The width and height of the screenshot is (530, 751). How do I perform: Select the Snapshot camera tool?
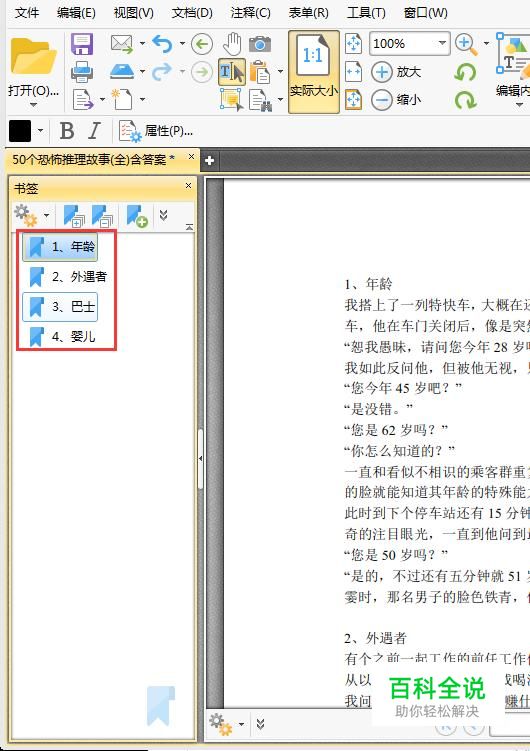point(260,45)
